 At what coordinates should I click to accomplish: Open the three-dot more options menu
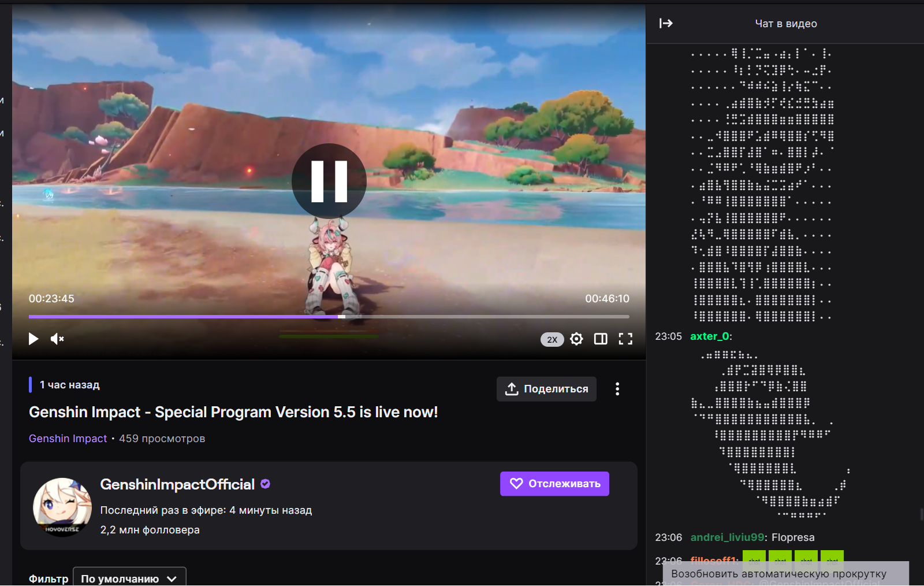617,389
